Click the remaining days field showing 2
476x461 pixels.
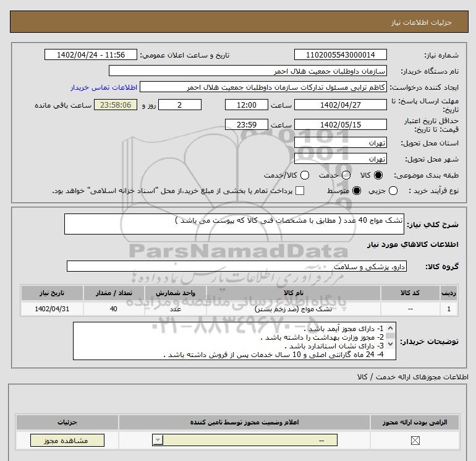coord(180,105)
